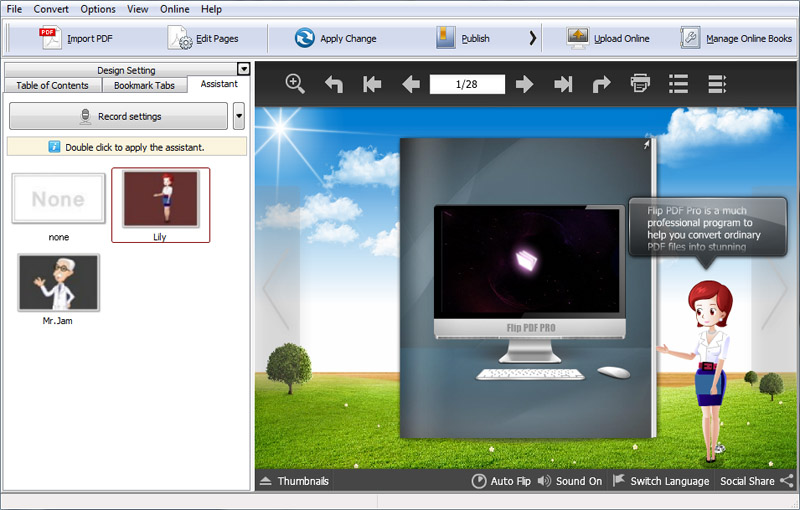Click the Record settings button
Screen dimensions: 800x510
(x=119, y=116)
